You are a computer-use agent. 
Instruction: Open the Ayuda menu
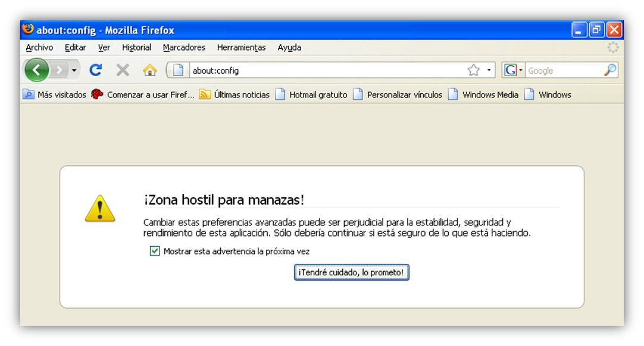pos(289,48)
